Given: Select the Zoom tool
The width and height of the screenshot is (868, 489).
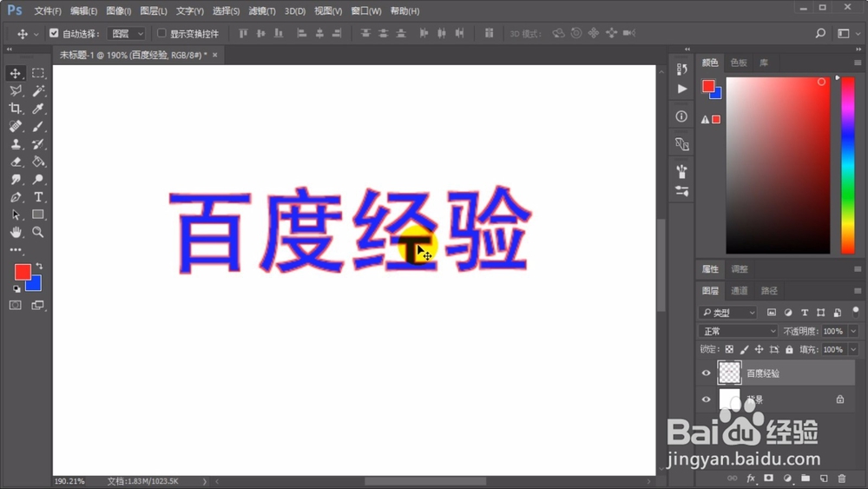Looking at the screenshot, I should click(x=37, y=232).
